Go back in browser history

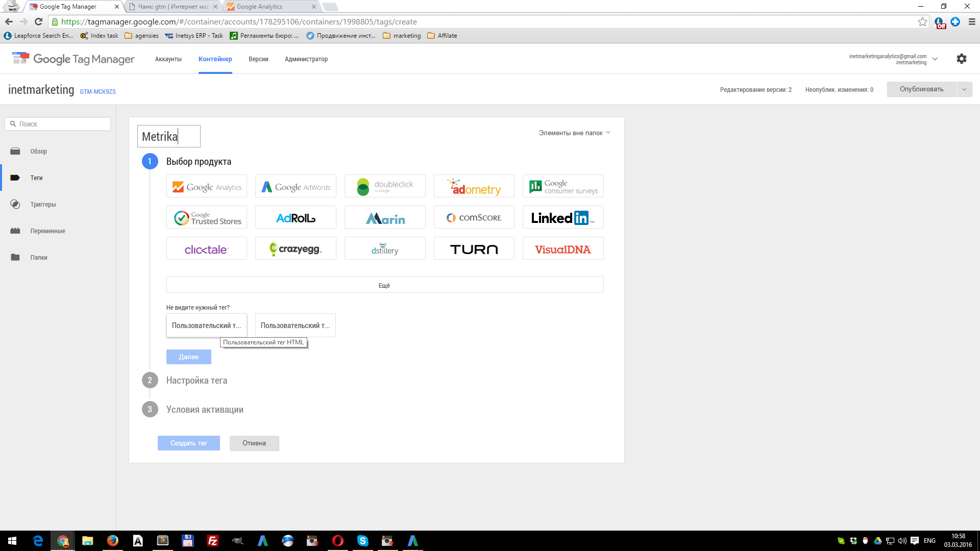click(x=9, y=21)
